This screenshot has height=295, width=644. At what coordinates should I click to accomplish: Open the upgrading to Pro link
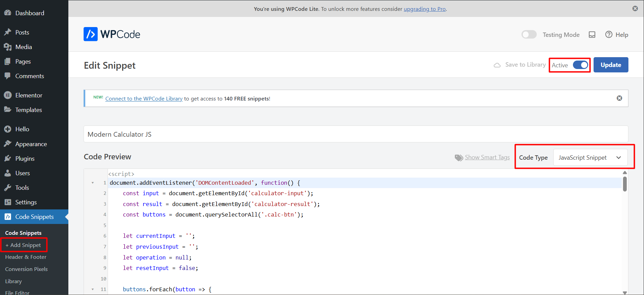425,9
